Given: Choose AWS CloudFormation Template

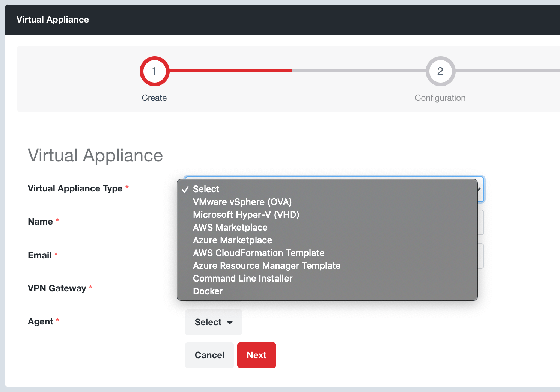Looking at the screenshot, I should [x=327, y=253].
